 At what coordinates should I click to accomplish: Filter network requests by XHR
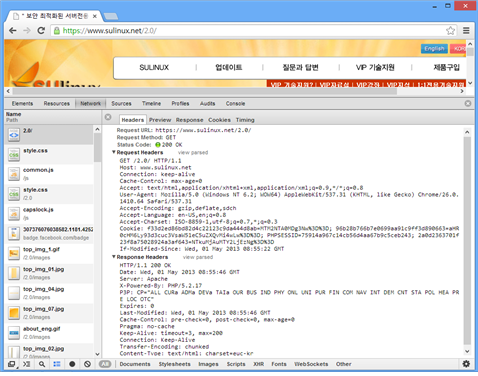[x=259, y=364]
